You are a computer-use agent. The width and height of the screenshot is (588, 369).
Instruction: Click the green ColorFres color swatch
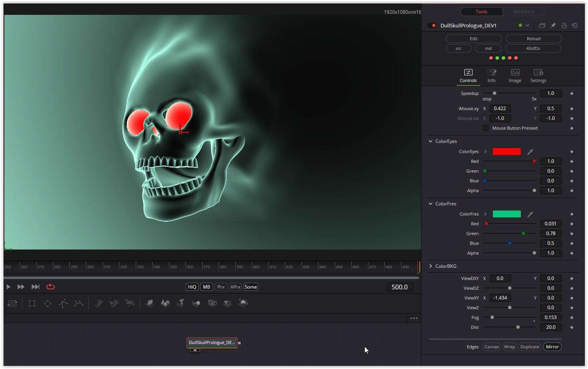pyautogui.click(x=507, y=214)
